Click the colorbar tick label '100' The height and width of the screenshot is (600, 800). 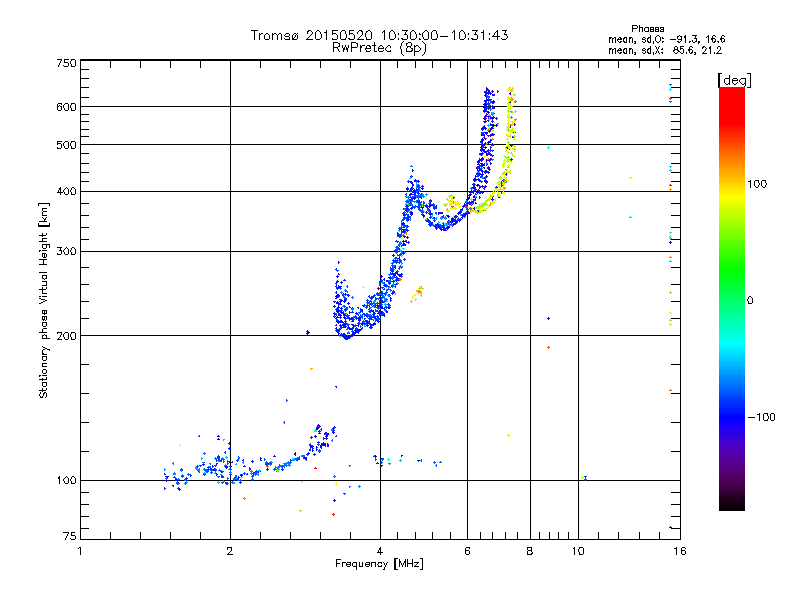(757, 184)
